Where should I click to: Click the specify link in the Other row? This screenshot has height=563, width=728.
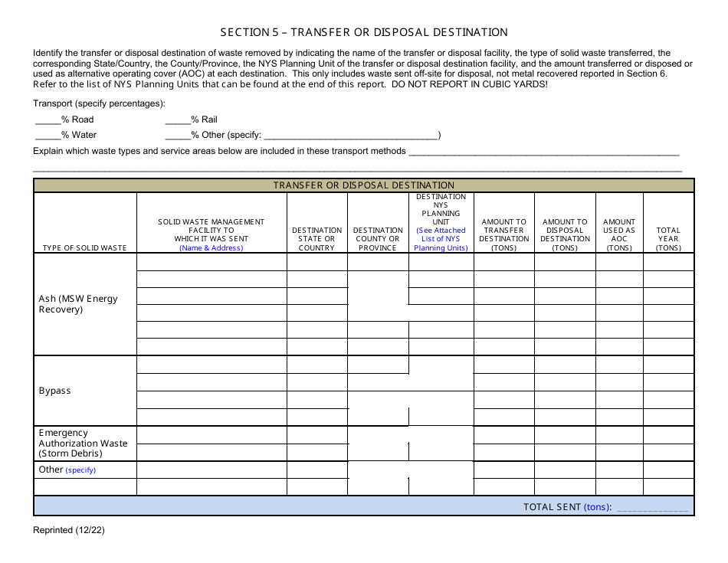click(x=80, y=470)
